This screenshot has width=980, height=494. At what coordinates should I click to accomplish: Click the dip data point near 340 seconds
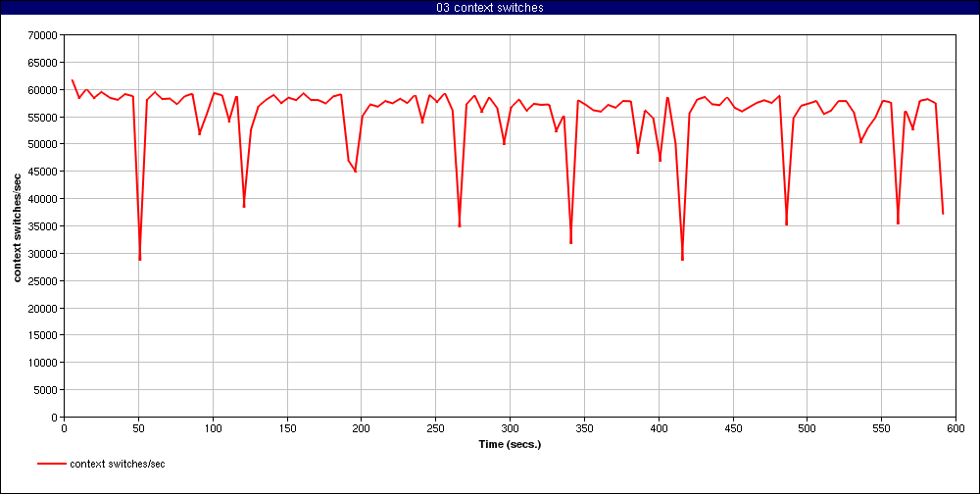(570, 243)
